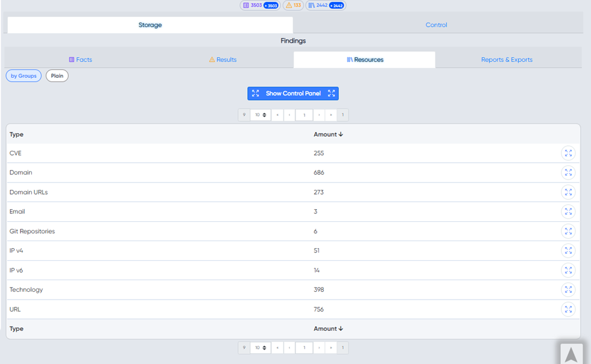Go to first page in top pagination
The width and height of the screenshot is (591, 364).
(277, 115)
